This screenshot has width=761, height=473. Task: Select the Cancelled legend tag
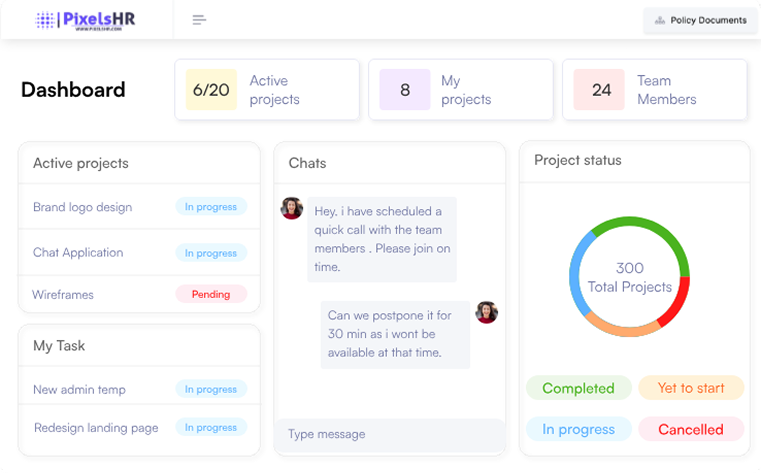[x=691, y=429]
